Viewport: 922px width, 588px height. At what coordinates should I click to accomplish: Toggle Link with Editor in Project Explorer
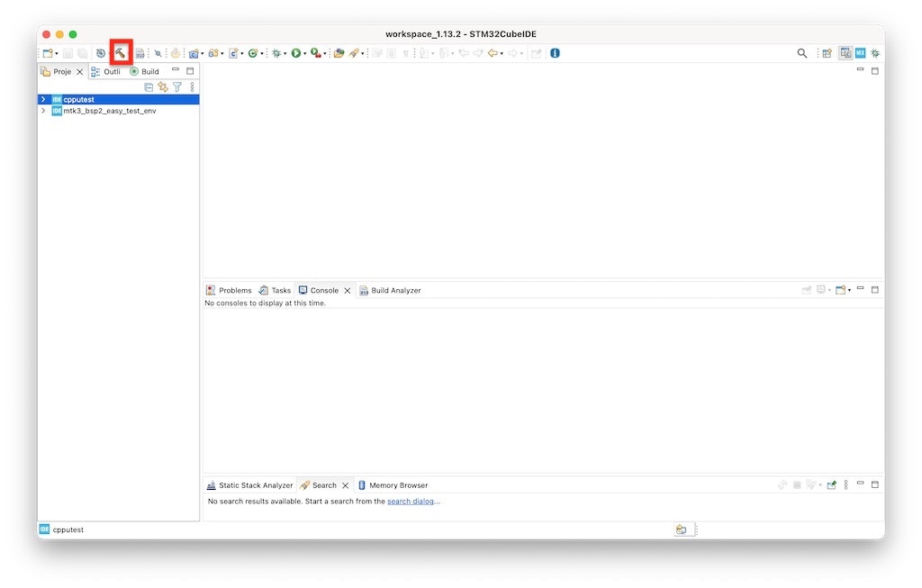pos(163,86)
